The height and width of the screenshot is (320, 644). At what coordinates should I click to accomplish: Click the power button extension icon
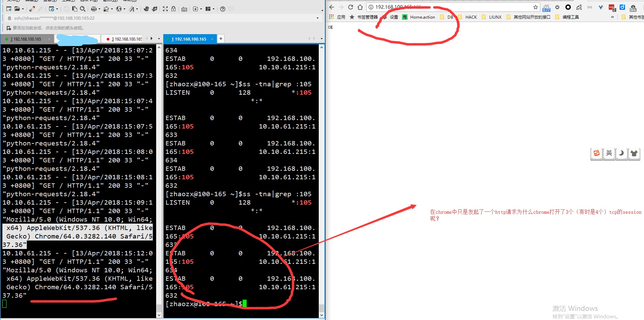pyautogui.click(x=557, y=7)
